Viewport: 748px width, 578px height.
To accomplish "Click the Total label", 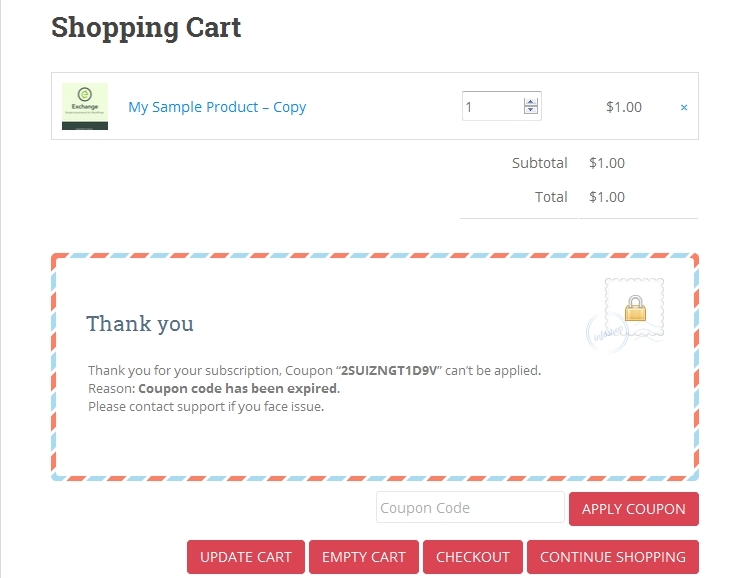I will [x=551, y=197].
